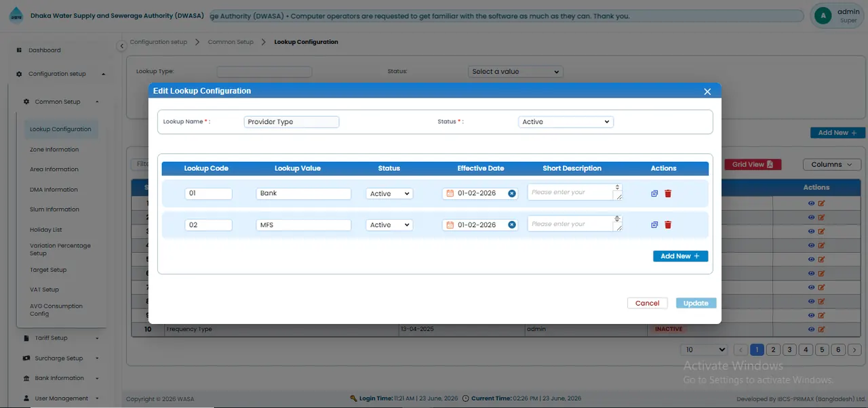Focus the Lookup Value field 'MFS'
Screen dimensions: 868x408
(x=304, y=225)
